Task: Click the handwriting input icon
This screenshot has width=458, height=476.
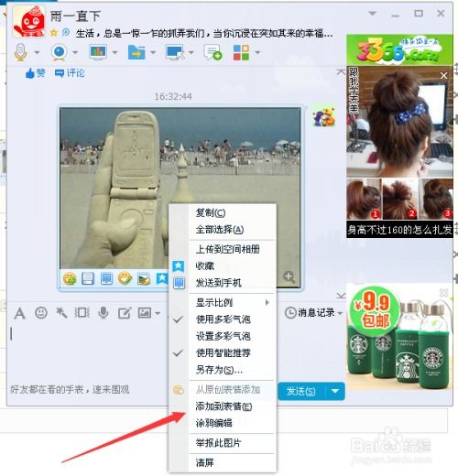Action: coord(125,313)
